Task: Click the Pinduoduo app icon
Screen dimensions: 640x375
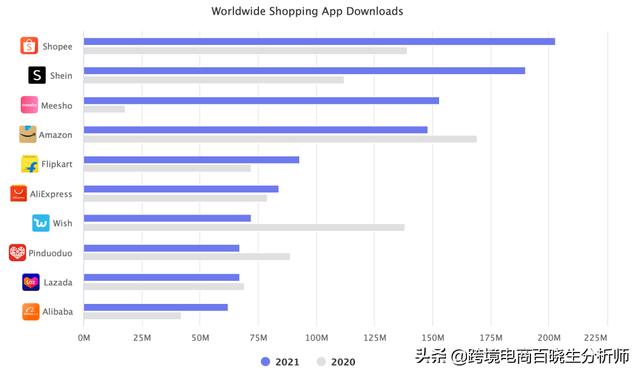Action: click(x=18, y=253)
